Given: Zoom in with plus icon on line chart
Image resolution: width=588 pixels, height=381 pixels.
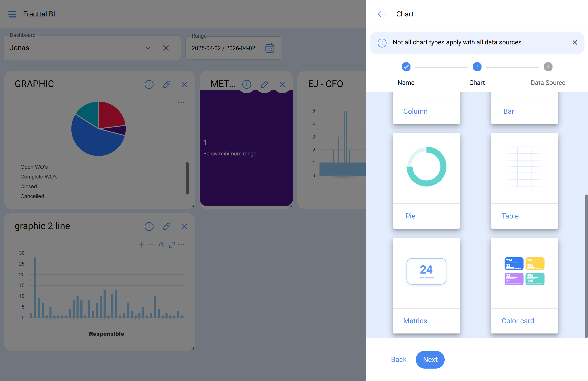Looking at the screenshot, I should point(142,245).
